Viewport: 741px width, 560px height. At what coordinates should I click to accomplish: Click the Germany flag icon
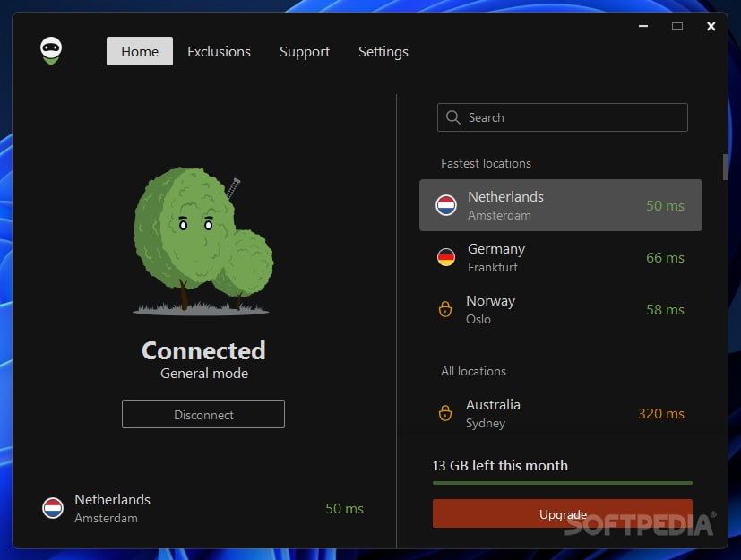click(445, 257)
